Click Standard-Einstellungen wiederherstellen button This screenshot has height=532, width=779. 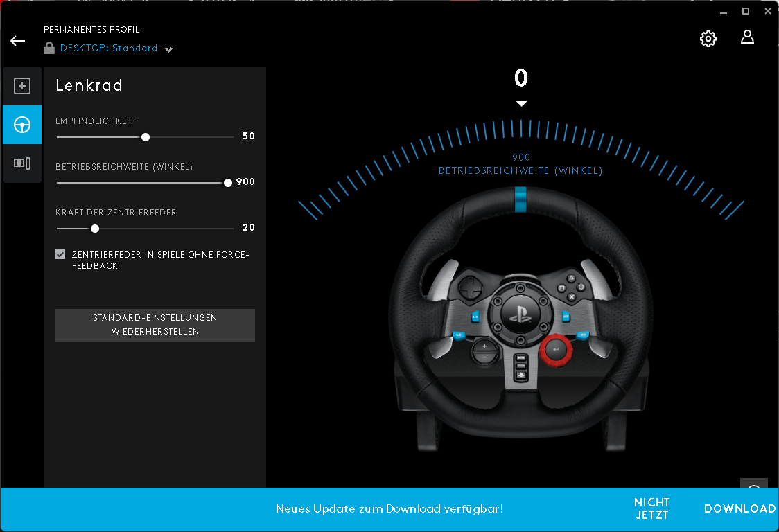[x=155, y=325]
